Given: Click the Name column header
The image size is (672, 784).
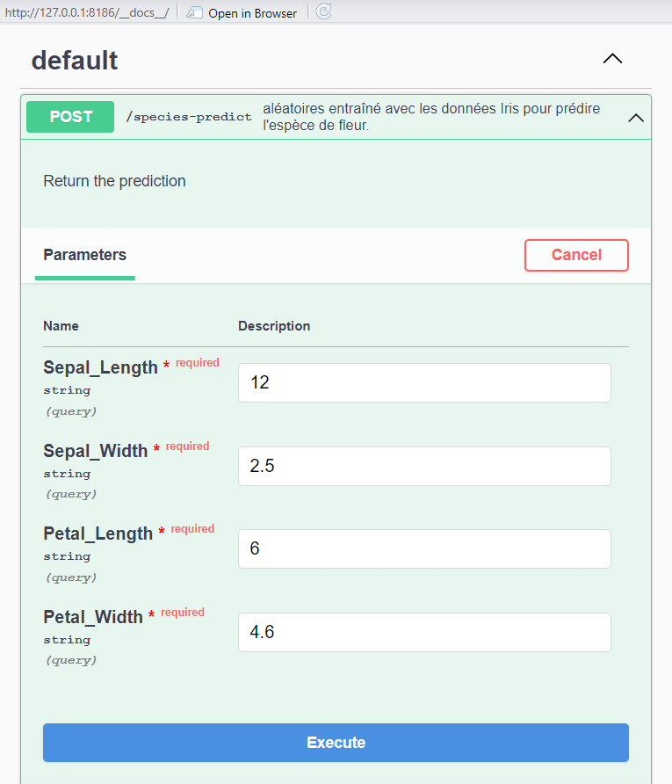Looking at the screenshot, I should coord(61,326).
